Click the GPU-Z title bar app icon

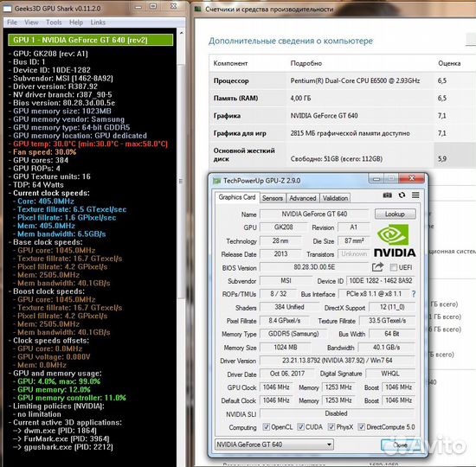pos(216,181)
